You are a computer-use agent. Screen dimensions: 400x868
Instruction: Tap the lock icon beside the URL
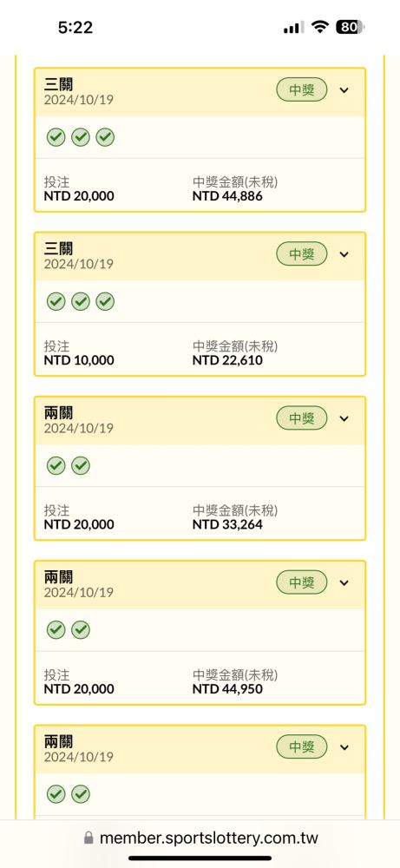pos(89,838)
